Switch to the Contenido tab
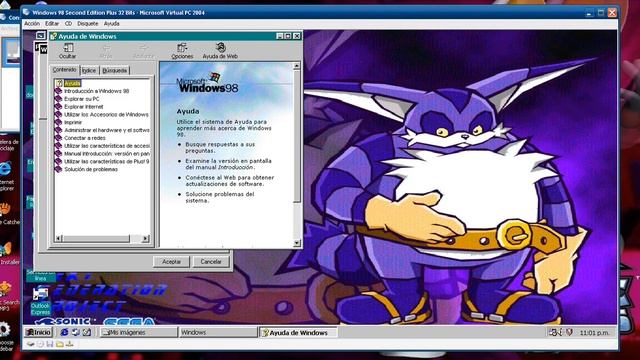 (64, 70)
